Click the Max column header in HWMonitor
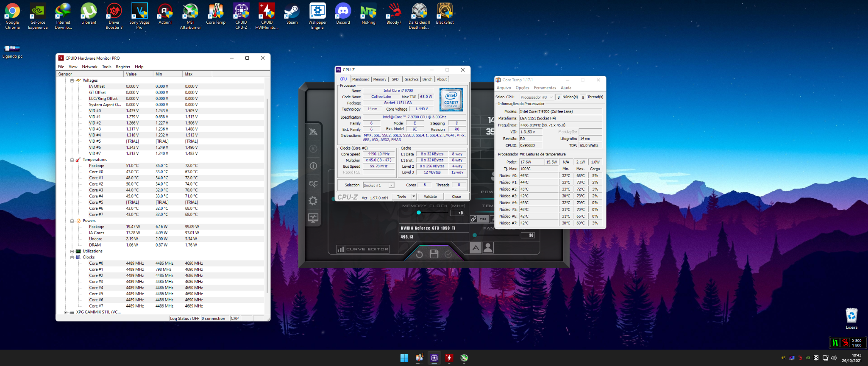This screenshot has width=868, height=366. click(x=197, y=74)
